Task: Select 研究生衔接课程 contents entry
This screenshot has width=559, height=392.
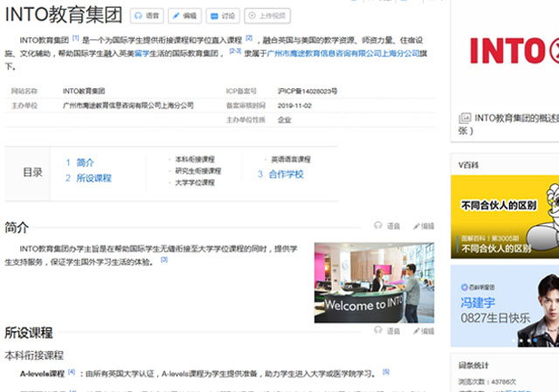Action: (197, 171)
